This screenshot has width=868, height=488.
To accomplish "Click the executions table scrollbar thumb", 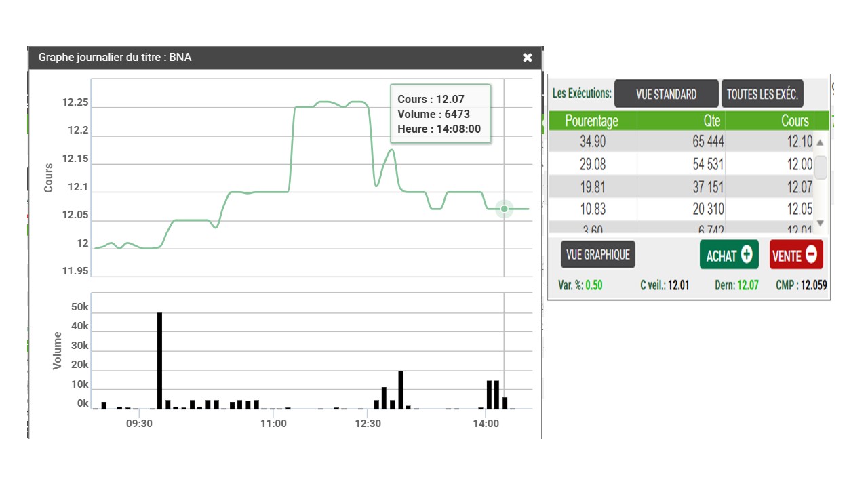I will point(821,167).
